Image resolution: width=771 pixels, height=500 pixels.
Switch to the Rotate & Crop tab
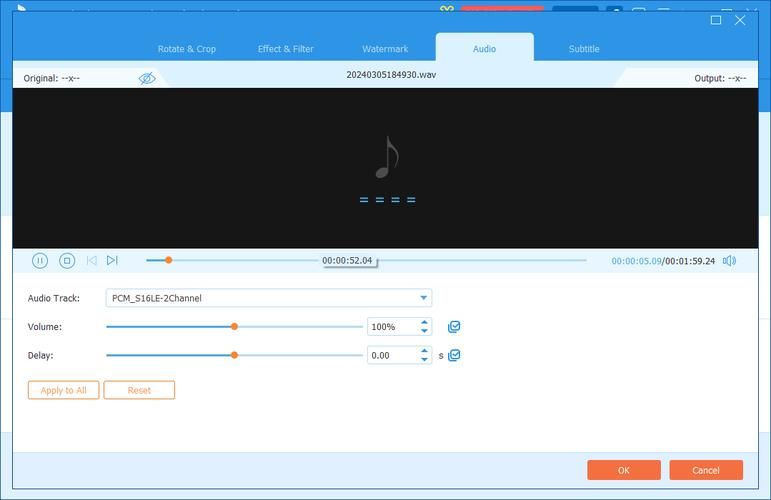click(x=187, y=49)
